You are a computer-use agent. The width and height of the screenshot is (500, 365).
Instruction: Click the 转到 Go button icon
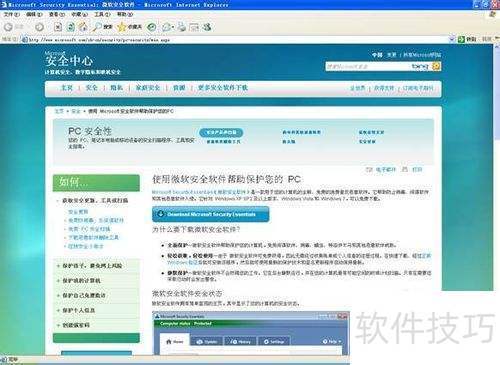coord(461,39)
